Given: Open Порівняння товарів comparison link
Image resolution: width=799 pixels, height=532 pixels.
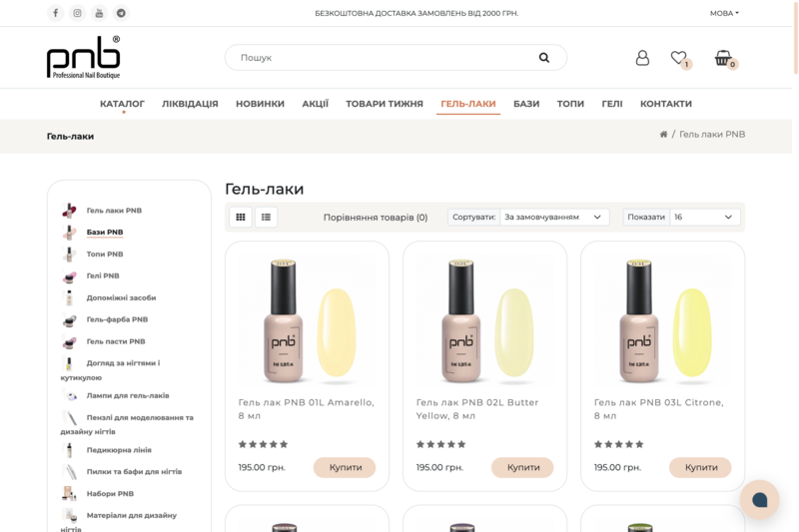Looking at the screenshot, I should [x=376, y=217].
